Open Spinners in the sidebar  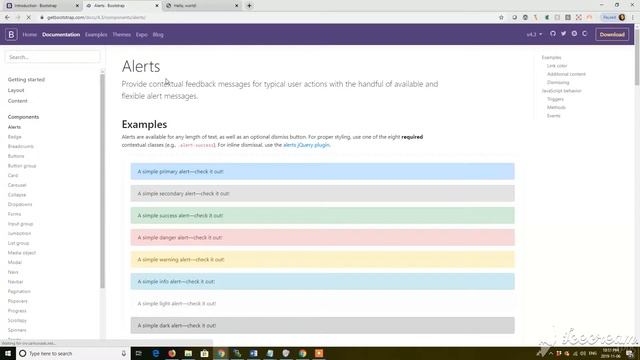pyautogui.click(x=17, y=330)
